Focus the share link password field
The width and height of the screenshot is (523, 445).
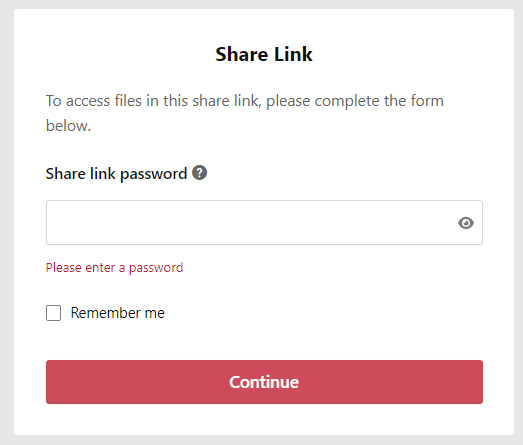(x=264, y=222)
